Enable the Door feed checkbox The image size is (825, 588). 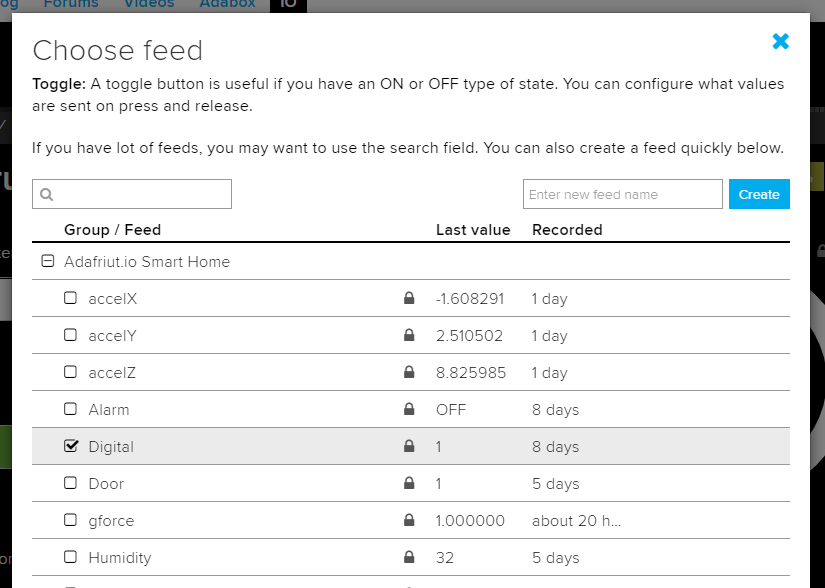tap(70, 483)
